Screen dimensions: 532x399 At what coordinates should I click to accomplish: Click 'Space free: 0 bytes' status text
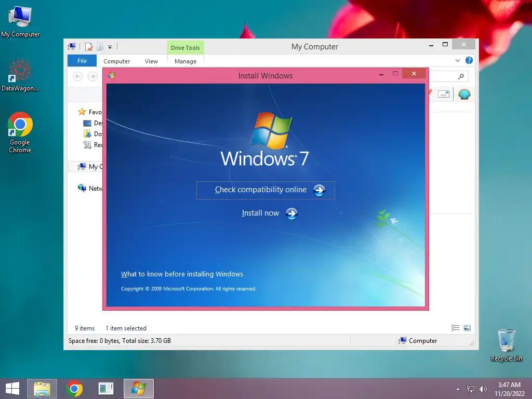(94, 341)
